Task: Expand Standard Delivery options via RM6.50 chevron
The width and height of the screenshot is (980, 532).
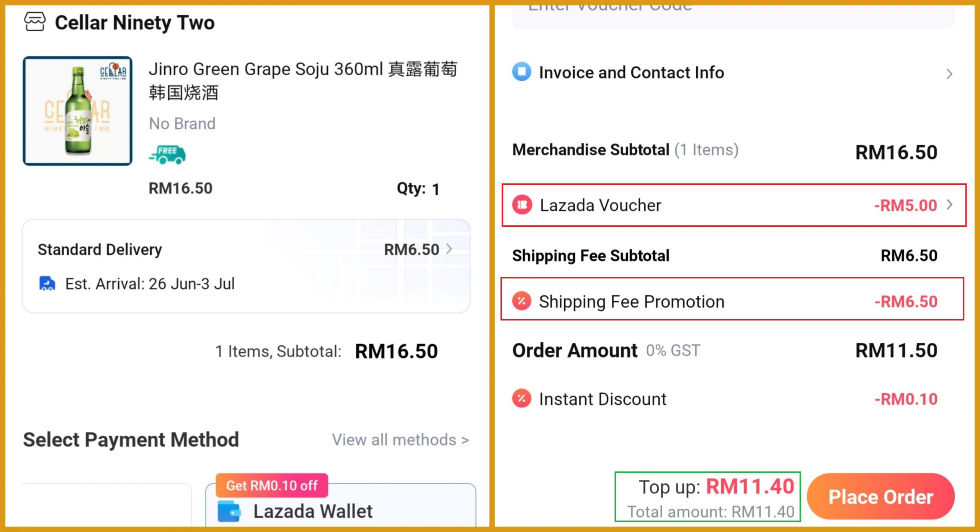Action: coord(449,249)
